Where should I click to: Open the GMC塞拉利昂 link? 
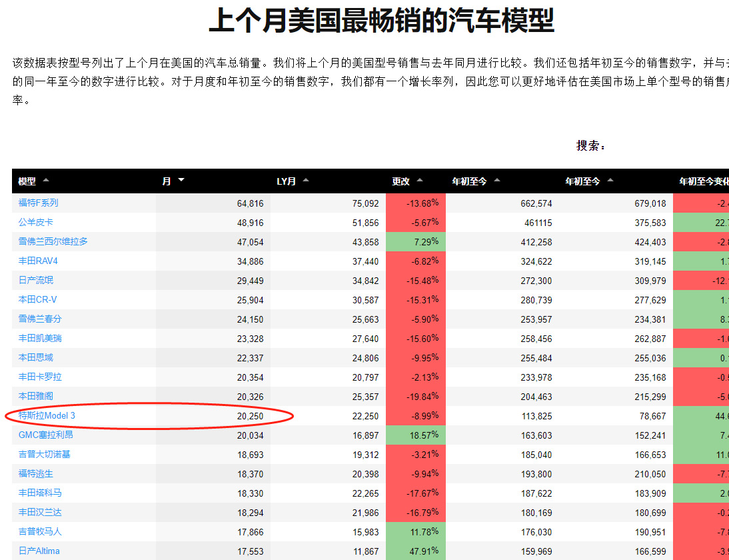pos(45,435)
